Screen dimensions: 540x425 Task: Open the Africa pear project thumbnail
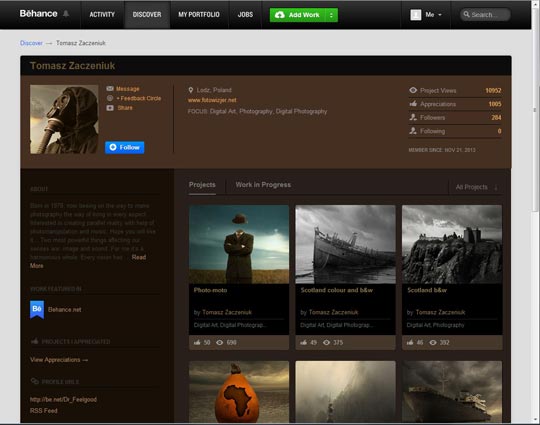[239, 392]
